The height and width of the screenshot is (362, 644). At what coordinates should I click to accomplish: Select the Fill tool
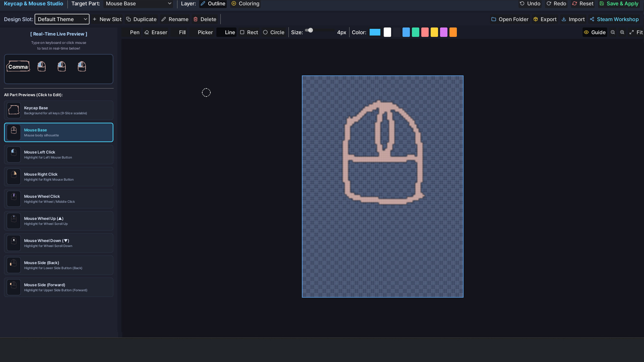179,33
